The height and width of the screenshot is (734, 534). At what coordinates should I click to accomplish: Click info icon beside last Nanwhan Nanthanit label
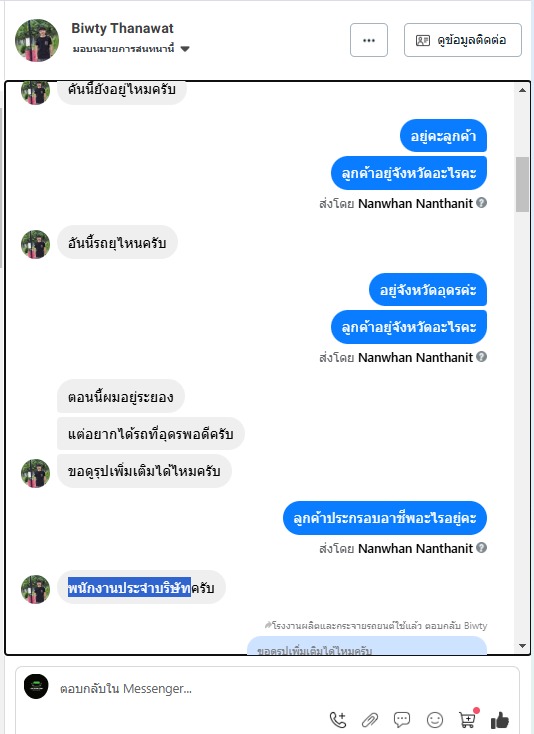(x=482, y=548)
